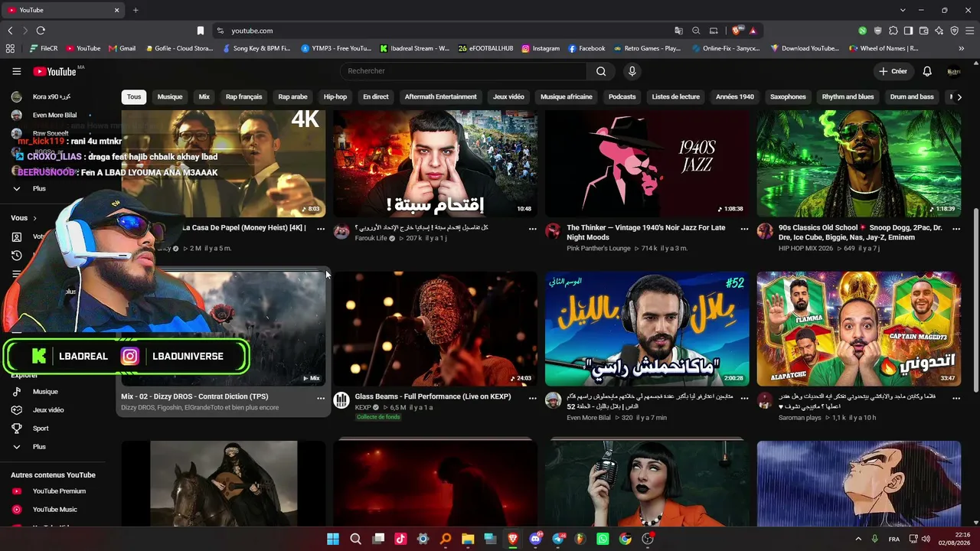The image size is (980, 551).
Task: Open File Explorer from the taskbar
Action: [468, 539]
